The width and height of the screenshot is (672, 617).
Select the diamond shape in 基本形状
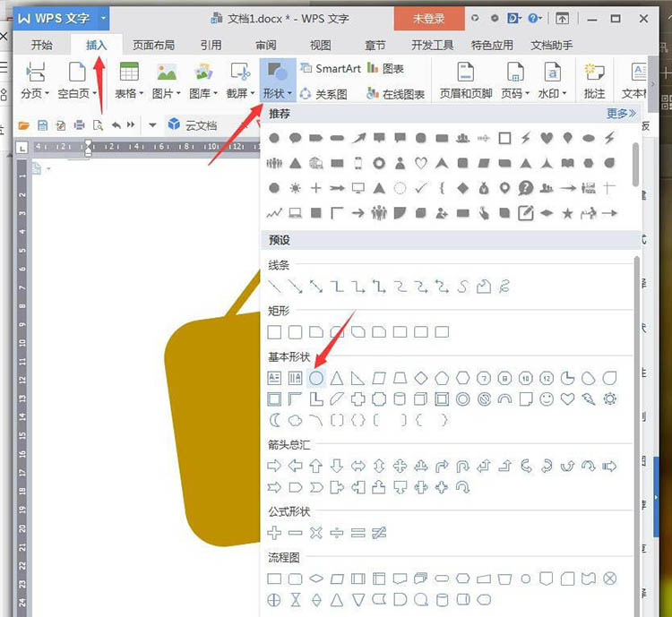tap(421, 378)
